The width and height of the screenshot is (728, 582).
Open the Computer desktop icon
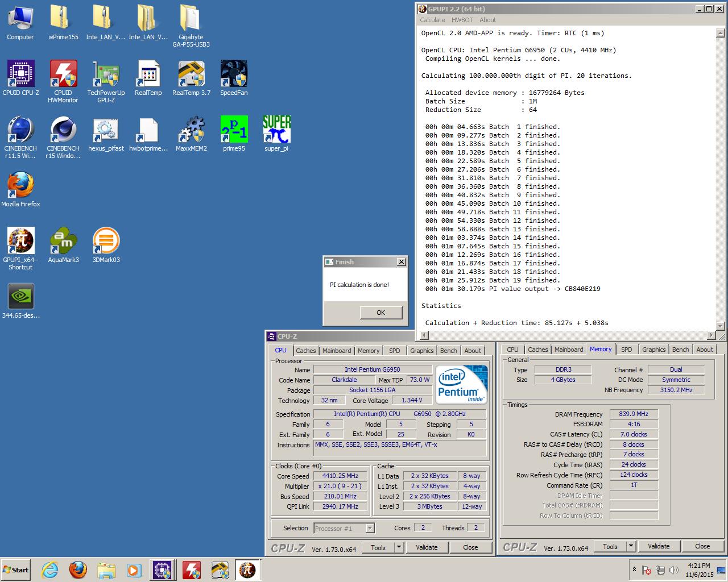(x=20, y=23)
